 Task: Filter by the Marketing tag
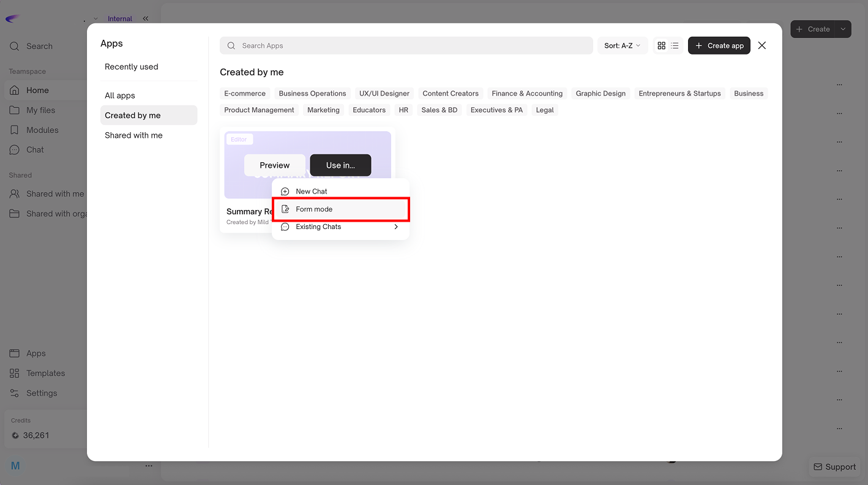[x=323, y=110]
